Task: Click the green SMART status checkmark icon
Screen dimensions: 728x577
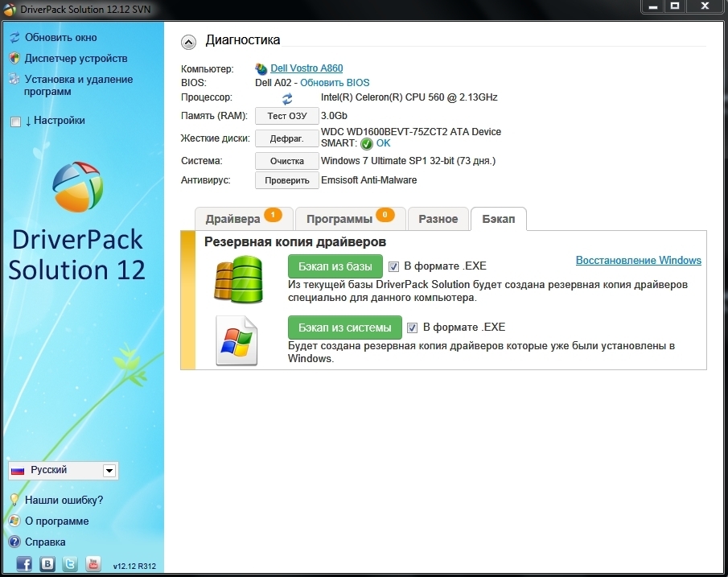Action: point(367,143)
